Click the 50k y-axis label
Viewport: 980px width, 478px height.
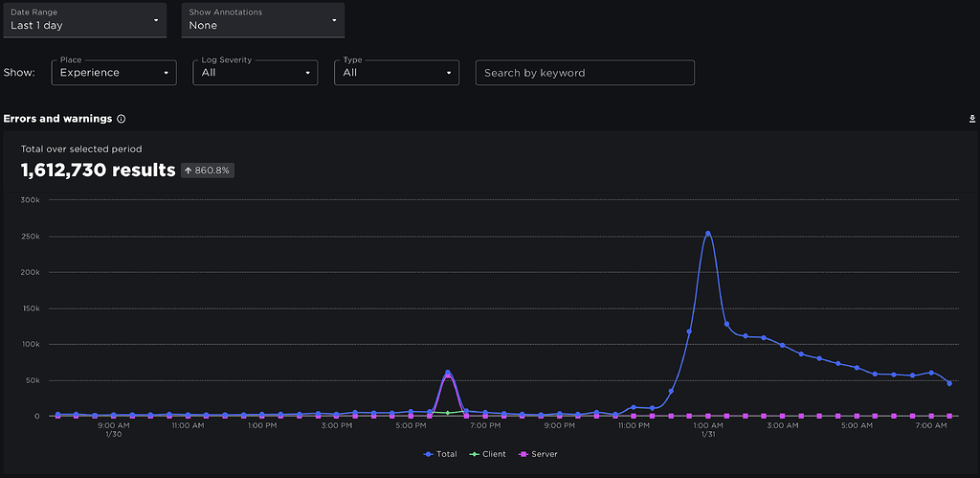coord(33,380)
